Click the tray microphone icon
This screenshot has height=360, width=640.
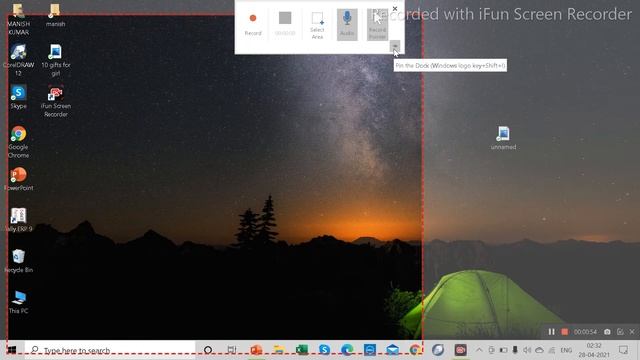(x=515, y=350)
